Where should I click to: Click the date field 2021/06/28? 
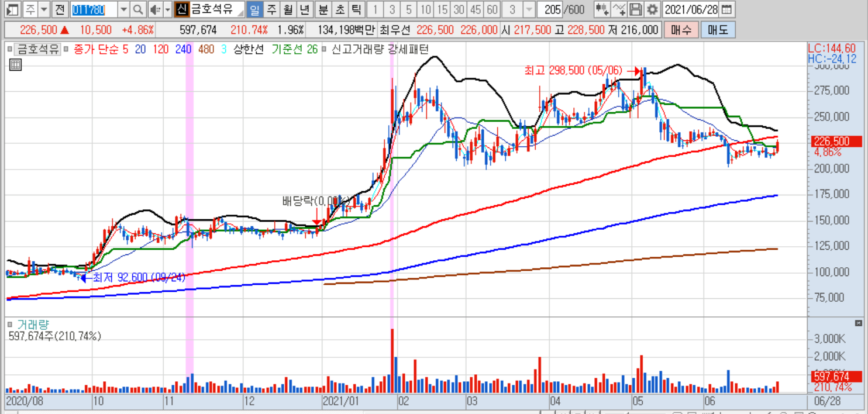coord(691,9)
